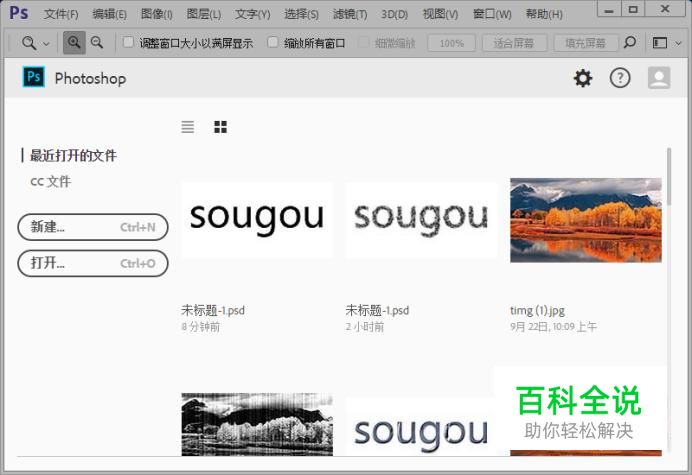Open the 窗口(W) menu

coord(492,14)
